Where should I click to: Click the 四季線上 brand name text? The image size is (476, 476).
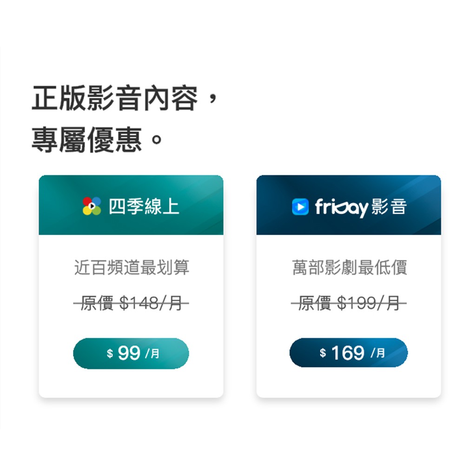[144, 206]
